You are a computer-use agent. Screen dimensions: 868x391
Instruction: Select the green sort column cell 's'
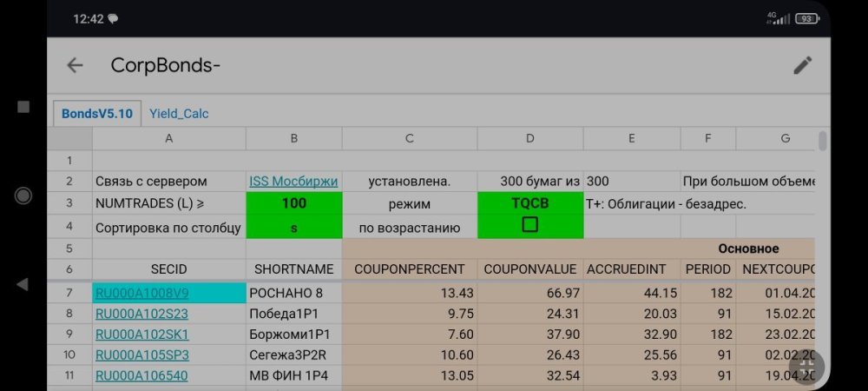tap(294, 228)
